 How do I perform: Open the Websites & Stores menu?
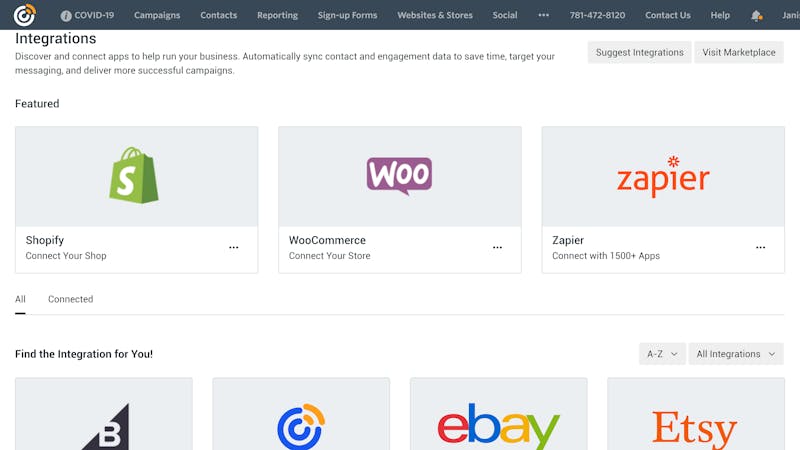pos(435,15)
